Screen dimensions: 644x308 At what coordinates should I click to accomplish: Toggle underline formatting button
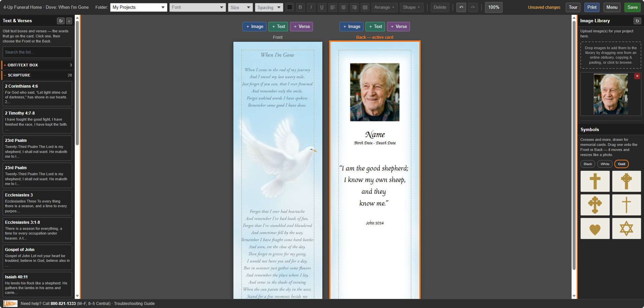tap(322, 7)
